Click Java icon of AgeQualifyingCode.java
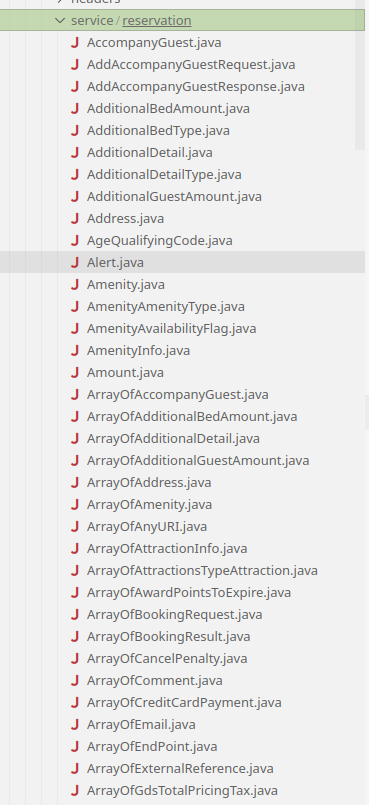Image resolution: width=369 pixels, height=805 pixels. click(75, 241)
